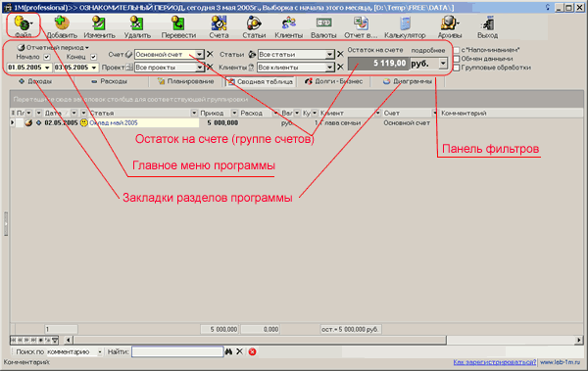Launch the Калькулятор toolbar icon
588x371 pixels.
(x=405, y=23)
